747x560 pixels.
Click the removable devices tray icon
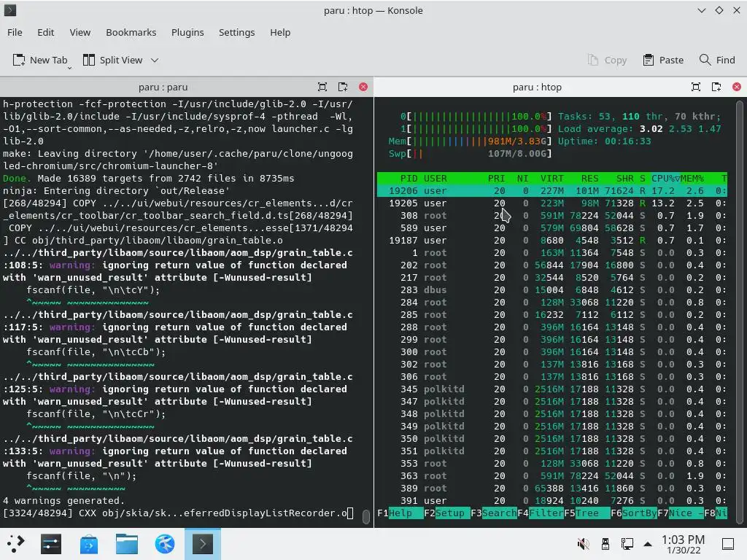[605, 544]
